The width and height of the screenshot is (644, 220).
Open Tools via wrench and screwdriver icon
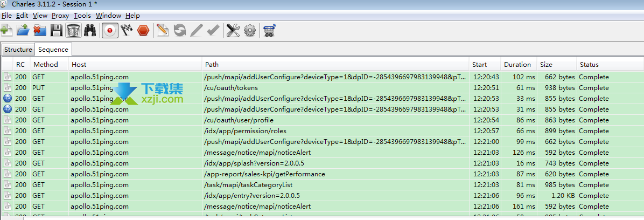tap(233, 30)
